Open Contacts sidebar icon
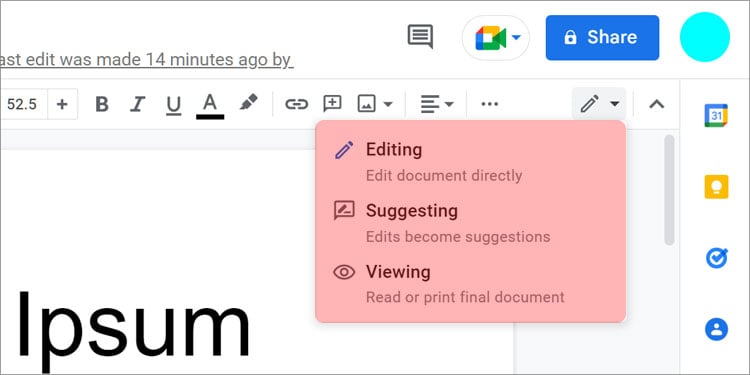 (x=716, y=330)
